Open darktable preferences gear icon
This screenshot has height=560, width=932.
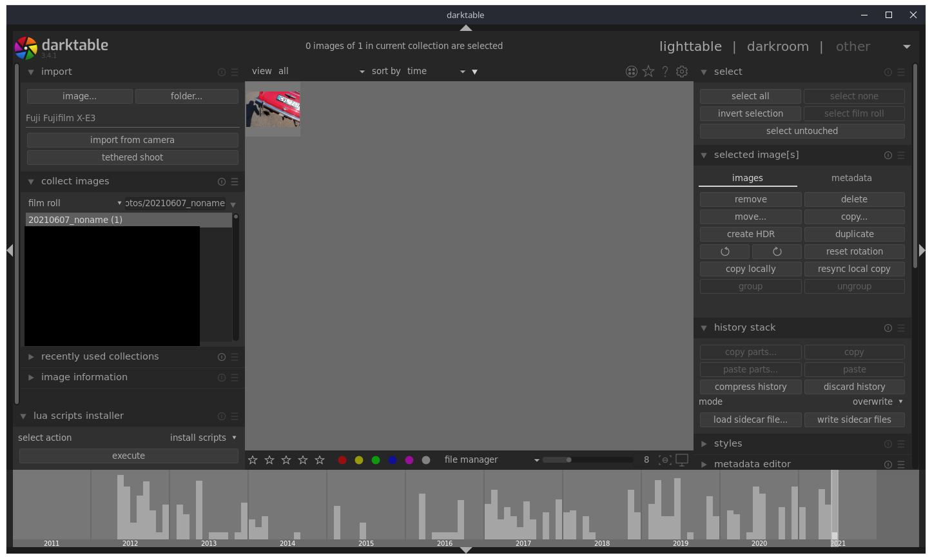tap(681, 71)
